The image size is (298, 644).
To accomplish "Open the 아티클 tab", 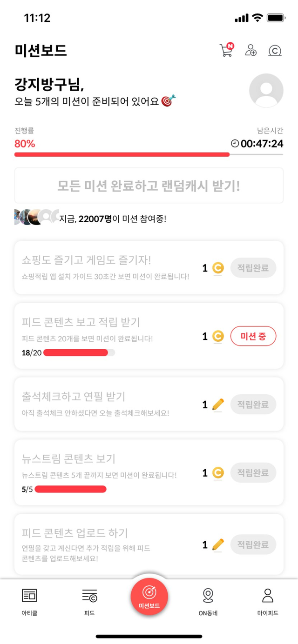I will (x=29, y=601).
